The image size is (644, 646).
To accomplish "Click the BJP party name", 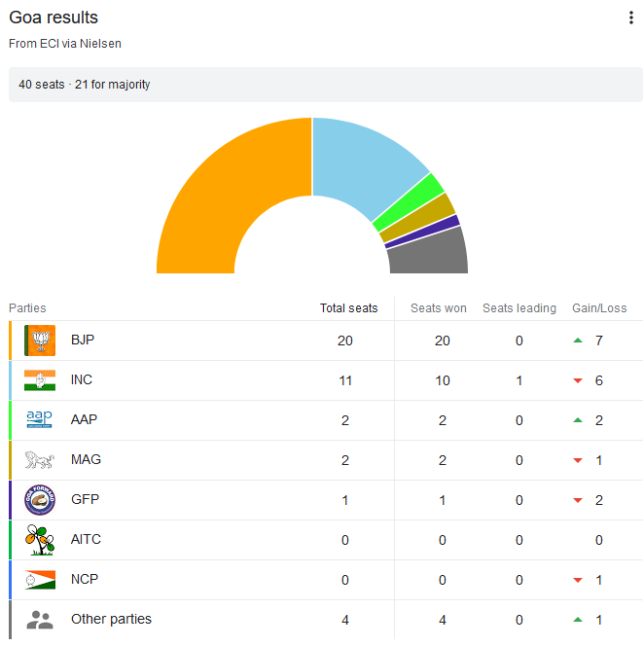I will click(83, 341).
